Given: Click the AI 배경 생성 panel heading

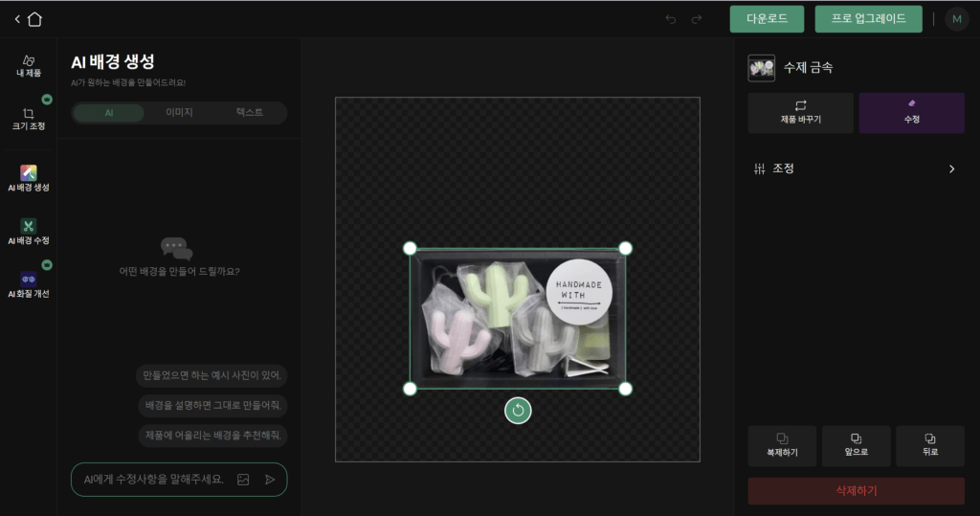Looking at the screenshot, I should 113,62.
